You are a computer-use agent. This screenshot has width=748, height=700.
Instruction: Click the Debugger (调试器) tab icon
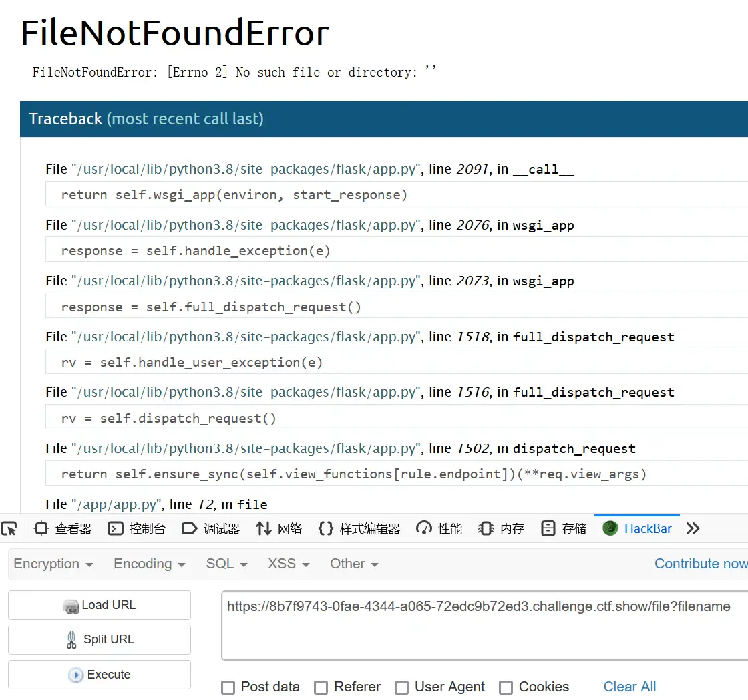(190, 529)
